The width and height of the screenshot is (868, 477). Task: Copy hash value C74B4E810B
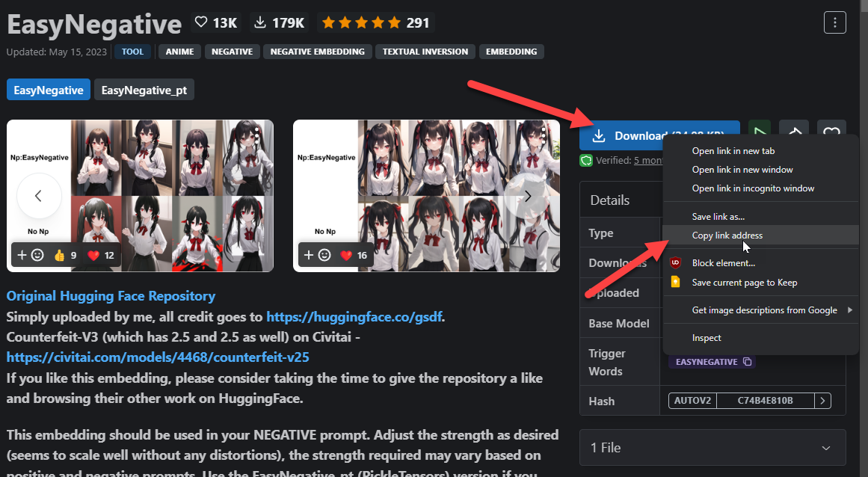[x=765, y=401]
